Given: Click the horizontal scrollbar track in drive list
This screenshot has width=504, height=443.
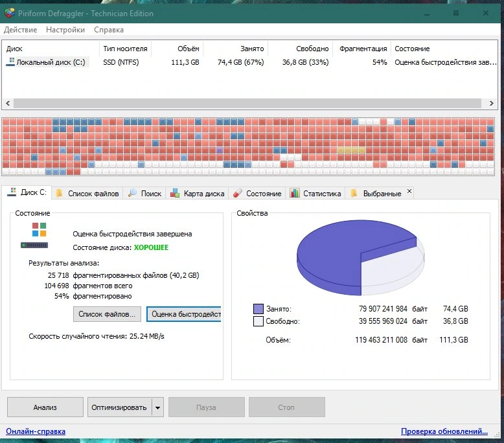Looking at the screenshot, I should 247,103.
